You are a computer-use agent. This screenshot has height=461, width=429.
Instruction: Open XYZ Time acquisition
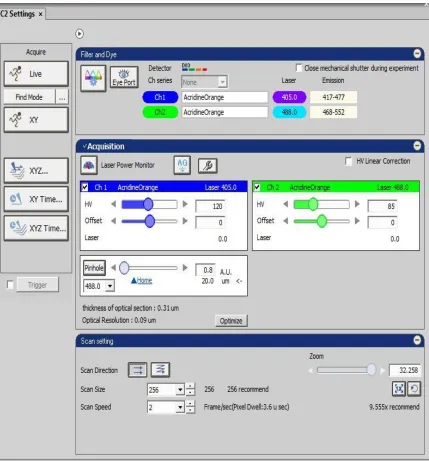coord(36,228)
